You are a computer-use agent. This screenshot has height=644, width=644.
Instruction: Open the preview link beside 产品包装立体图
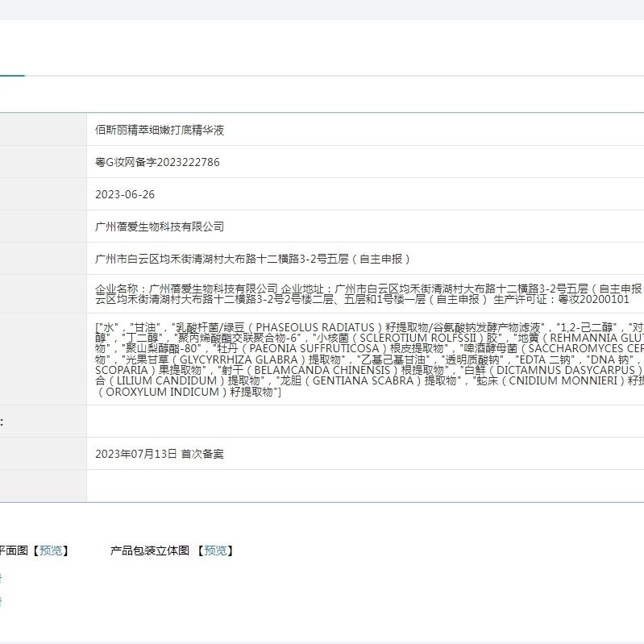tap(216, 551)
